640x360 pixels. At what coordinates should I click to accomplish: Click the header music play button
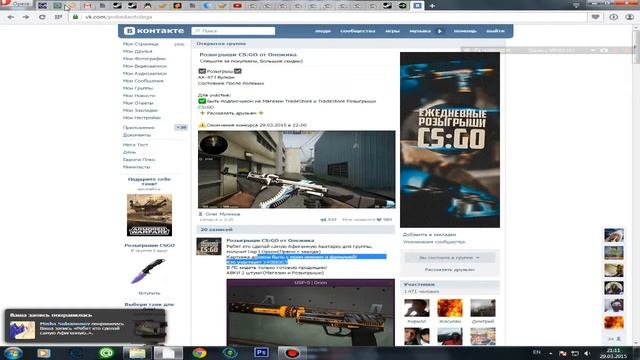click(x=440, y=31)
